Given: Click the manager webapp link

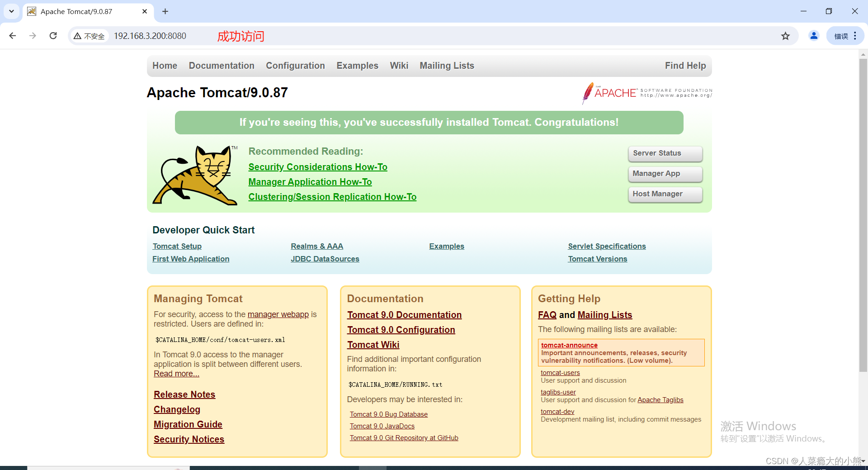Looking at the screenshot, I should point(278,314).
